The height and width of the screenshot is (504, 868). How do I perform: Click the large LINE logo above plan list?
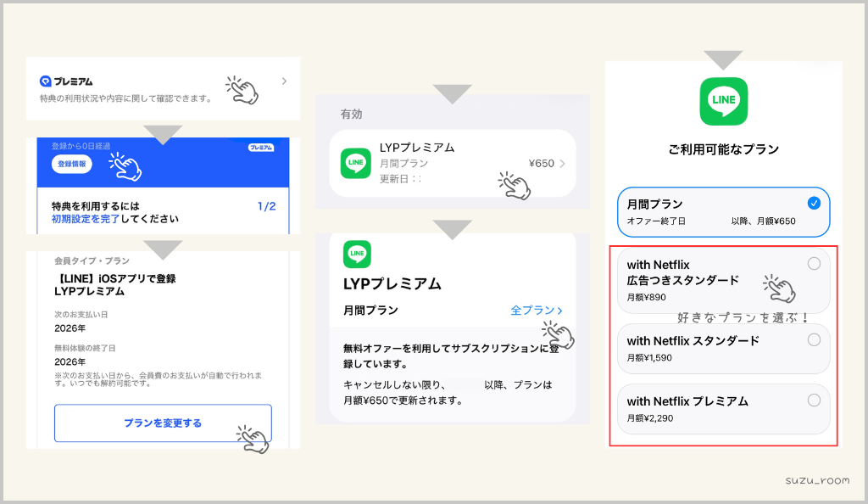coord(723,101)
